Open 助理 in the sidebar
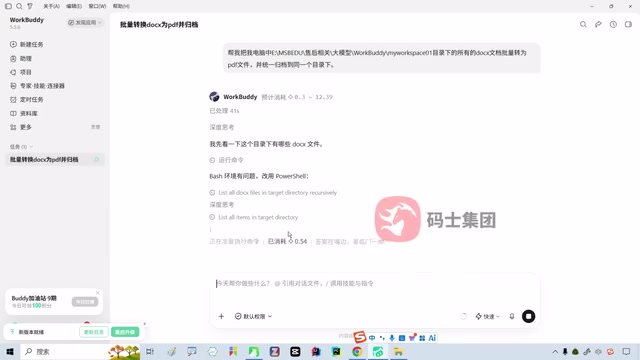The image size is (640, 360). (x=21, y=58)
